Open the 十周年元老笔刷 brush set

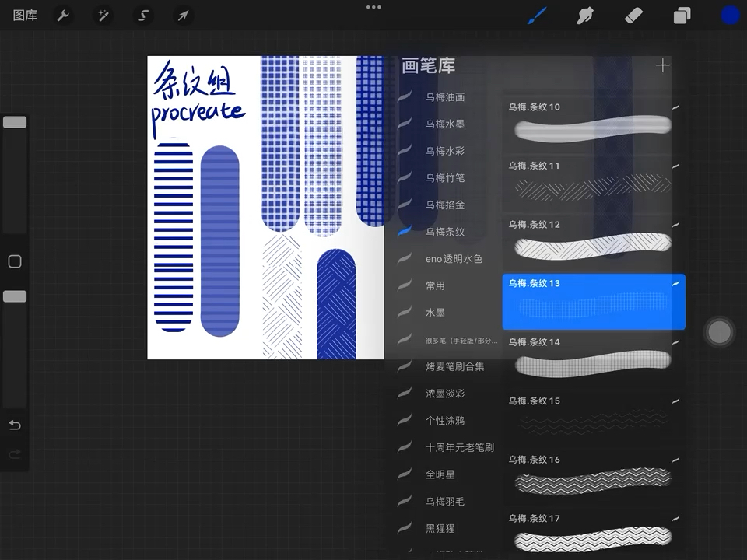448,448
